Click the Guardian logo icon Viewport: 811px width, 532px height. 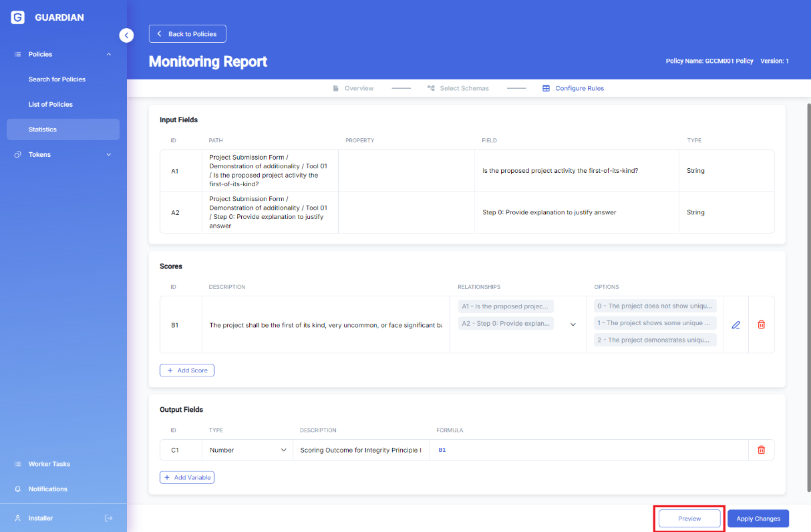click(18, 17)
